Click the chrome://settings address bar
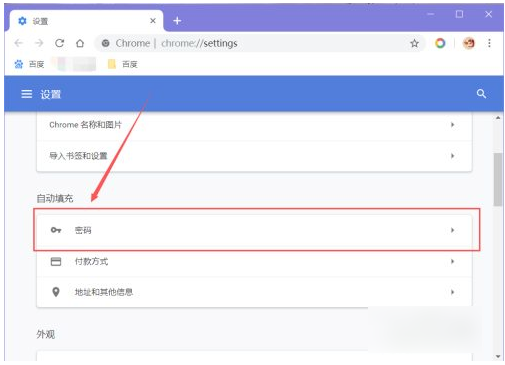 260,43
